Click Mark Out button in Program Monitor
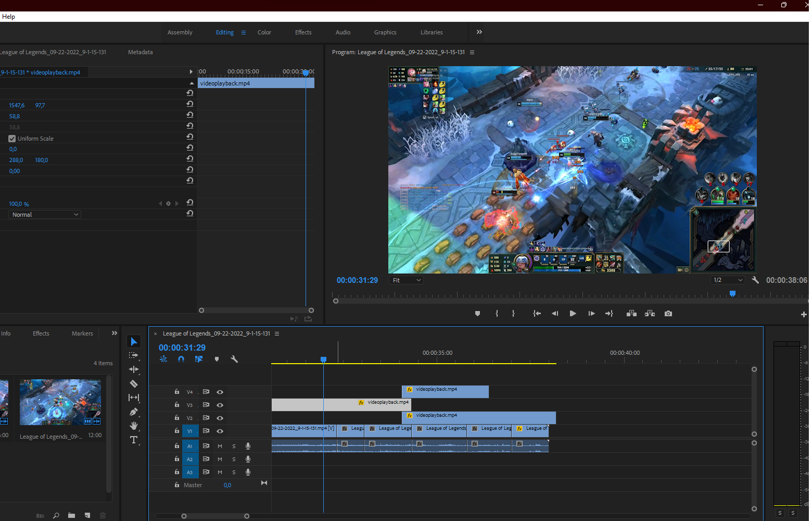812x521 pixels. pos(513,314)
